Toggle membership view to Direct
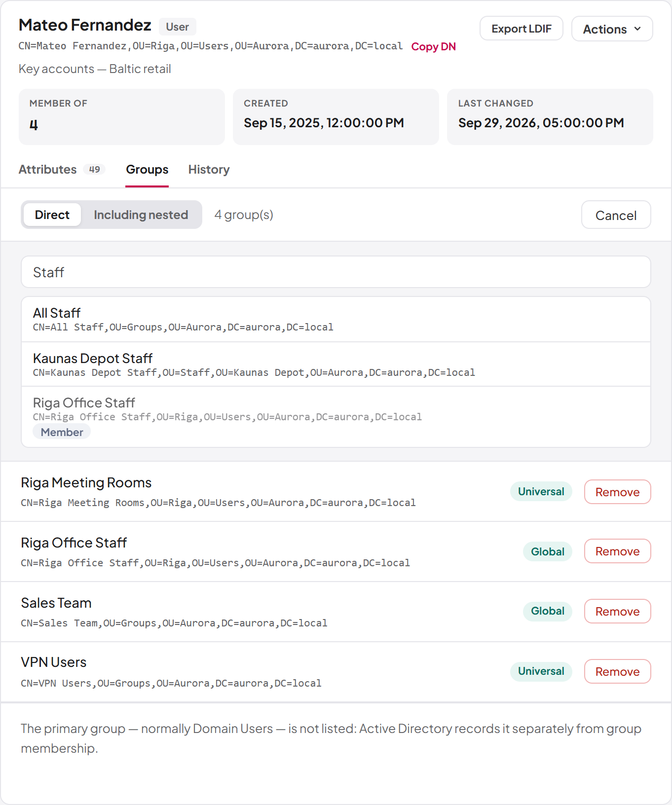Image resolution: width=672 pixels, height=805 pixels. click(52, 215)
